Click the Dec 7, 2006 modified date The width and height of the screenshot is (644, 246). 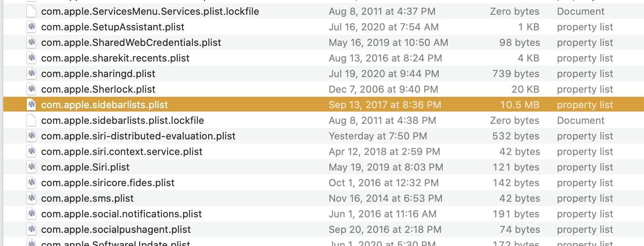tap(383, 89)
